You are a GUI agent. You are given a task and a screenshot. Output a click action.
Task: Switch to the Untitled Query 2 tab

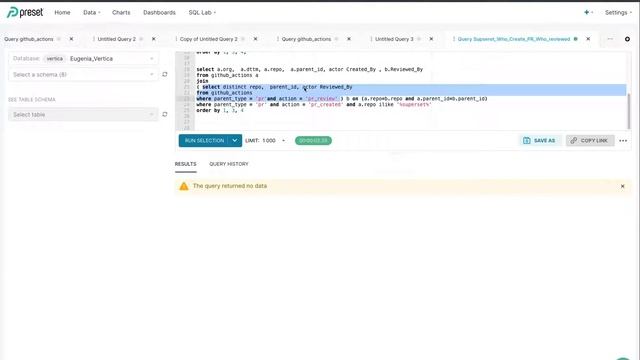[x=116, y=39]
